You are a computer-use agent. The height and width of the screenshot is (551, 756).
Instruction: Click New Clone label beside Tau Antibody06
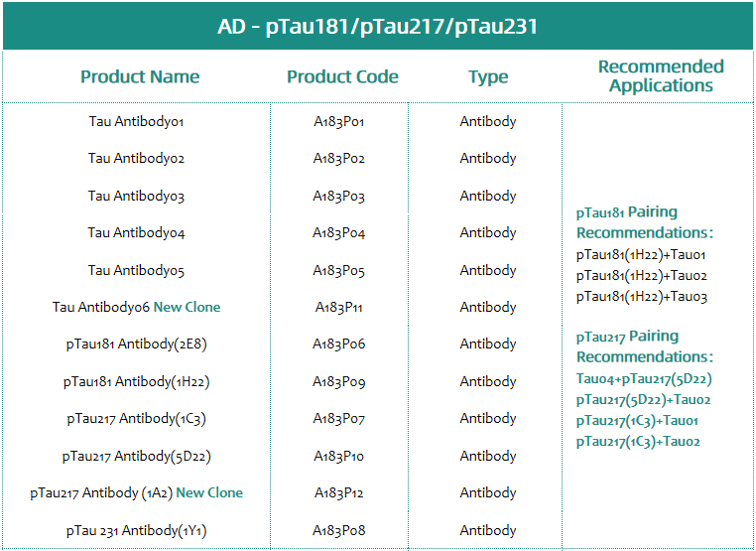coord(187,307)
